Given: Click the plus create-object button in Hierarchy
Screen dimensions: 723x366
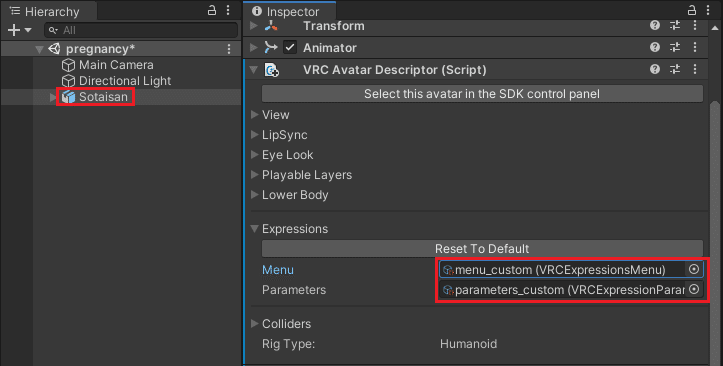Looking at the screenshot, I should 14,30.
